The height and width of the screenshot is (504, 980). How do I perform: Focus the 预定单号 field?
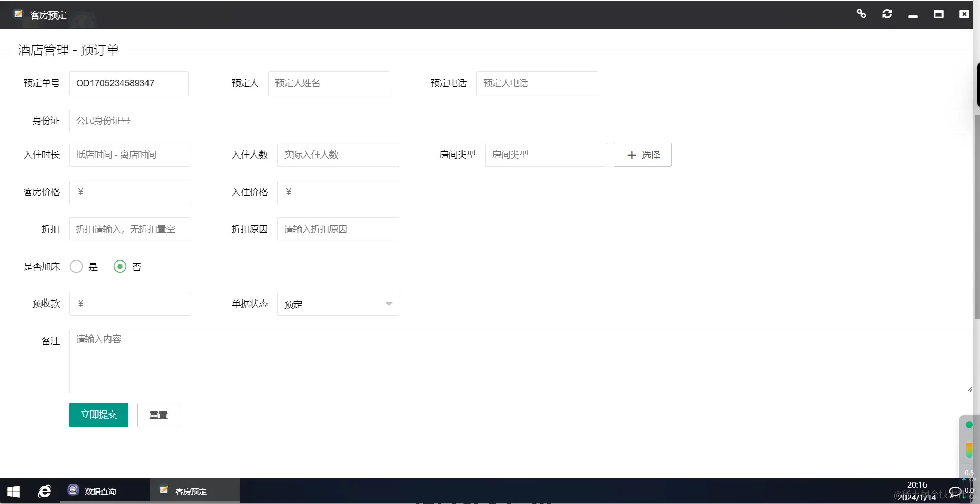(x=129, y=84)
